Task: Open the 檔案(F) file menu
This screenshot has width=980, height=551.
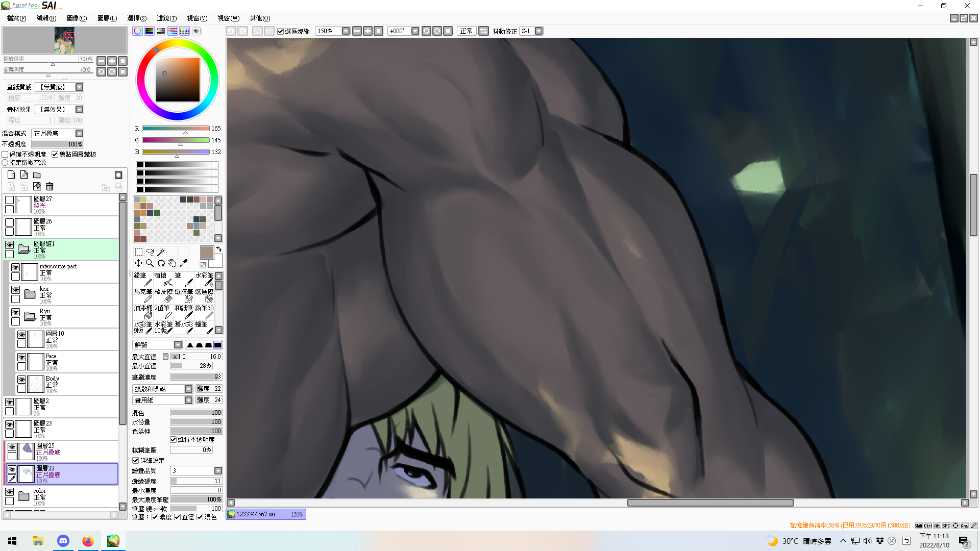Action: (16, 18)
